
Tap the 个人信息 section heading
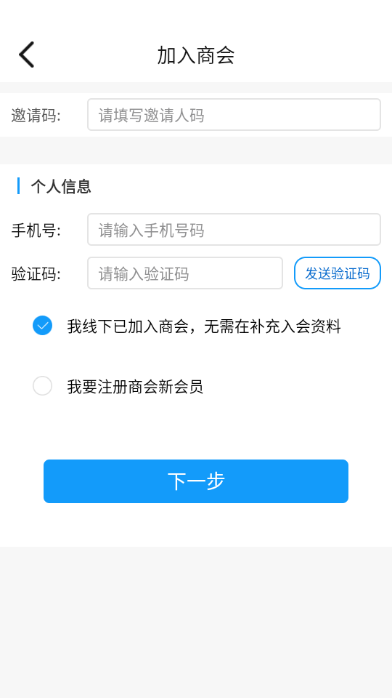[x=61, y=186]
